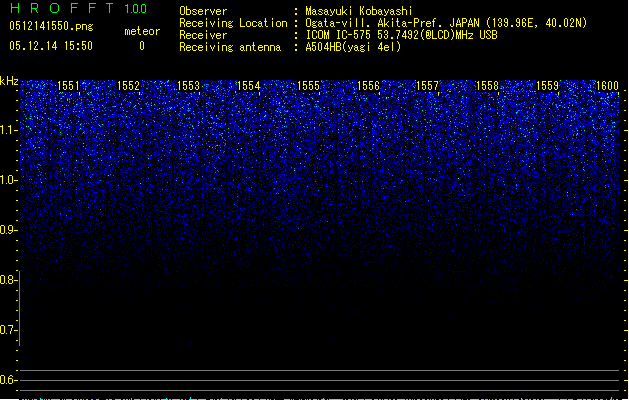Select the file name 0512141550.png
Viewport: 629px width, 400px height.
[x=51, y=26]
